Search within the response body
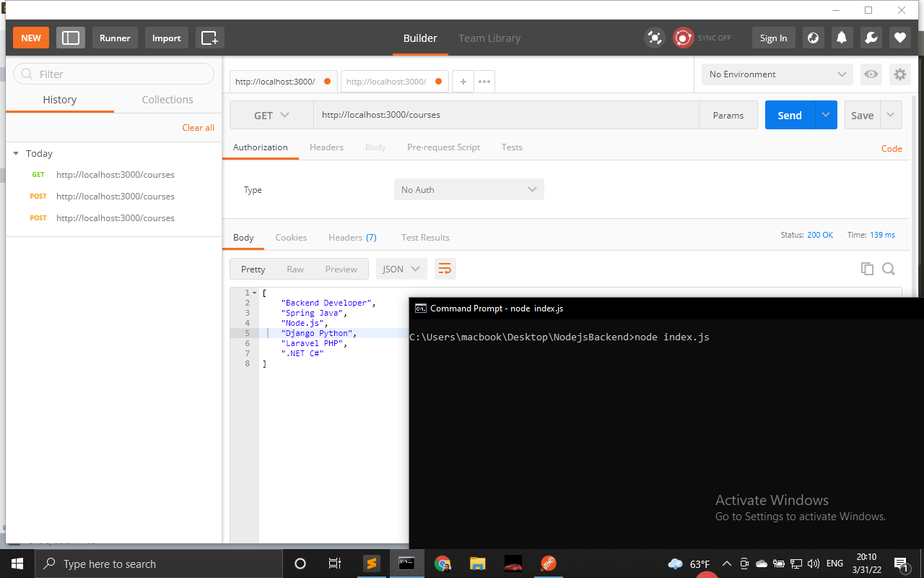The image size is (924, 578). 889,269
